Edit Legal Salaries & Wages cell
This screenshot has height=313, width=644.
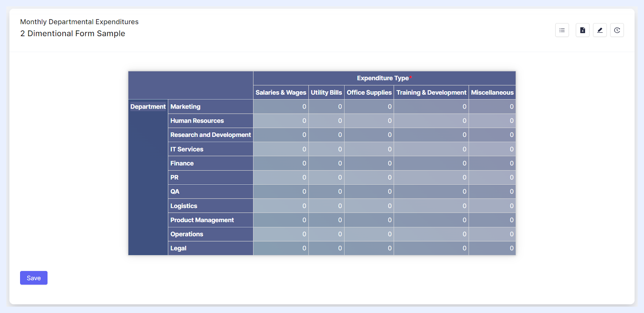tap(281, 248)
